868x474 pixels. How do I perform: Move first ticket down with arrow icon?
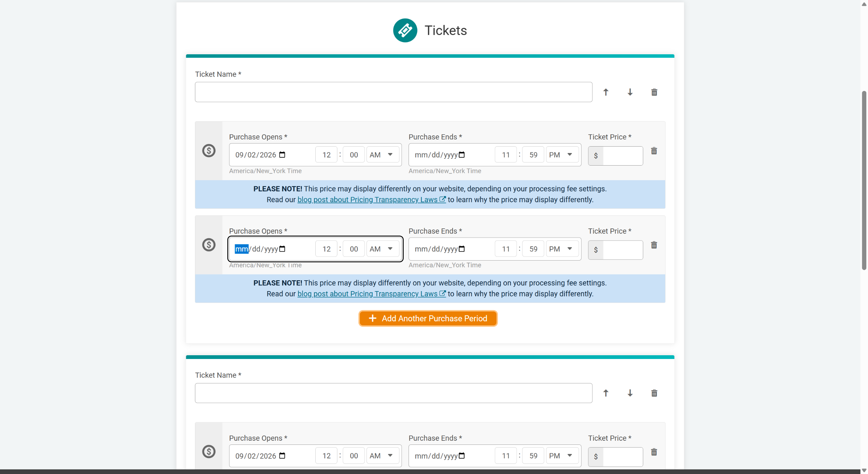pos(630,92)
